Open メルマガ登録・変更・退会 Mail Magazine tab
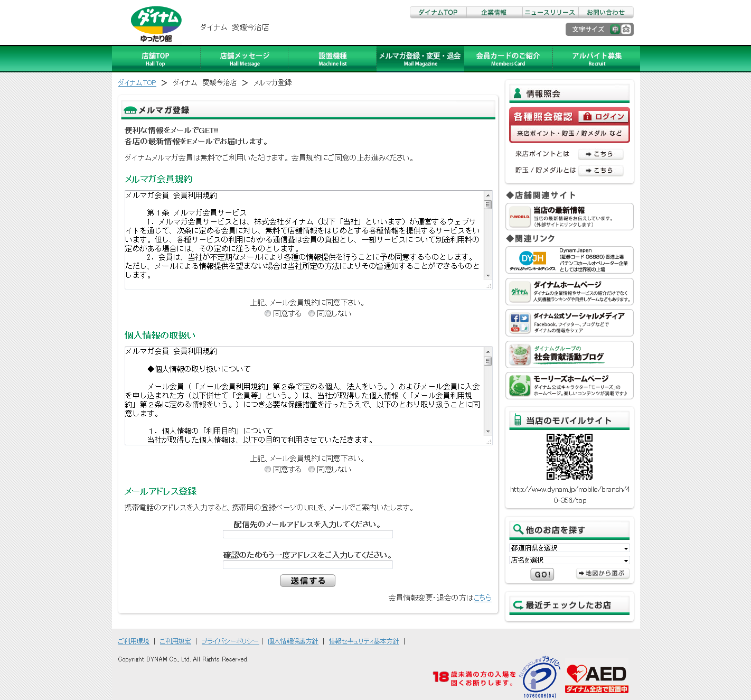Screen dimensions: 751x700 (420, 59)
